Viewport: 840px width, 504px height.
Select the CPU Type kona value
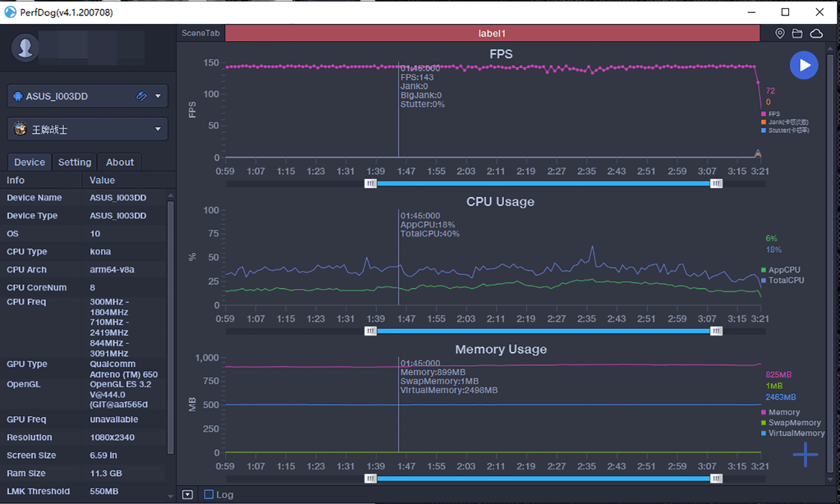click(x=100, y=251)
